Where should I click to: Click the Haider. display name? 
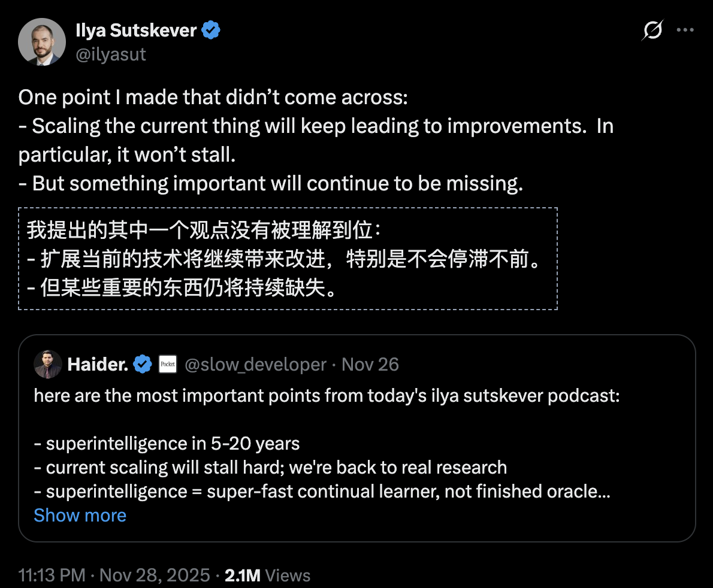(98, 364)
